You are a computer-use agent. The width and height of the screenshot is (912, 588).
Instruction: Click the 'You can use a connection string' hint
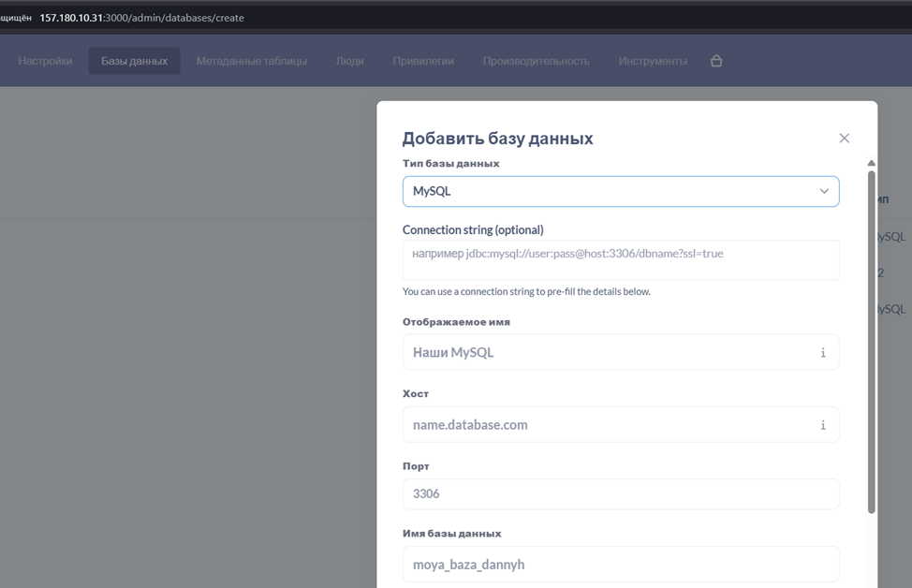(x=526, y=291)
